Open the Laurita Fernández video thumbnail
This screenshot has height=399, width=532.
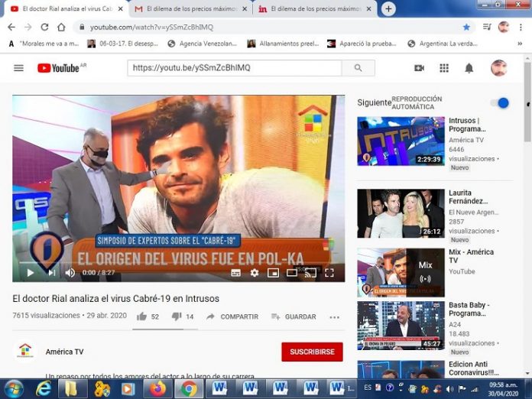click(x=401, y=213)
